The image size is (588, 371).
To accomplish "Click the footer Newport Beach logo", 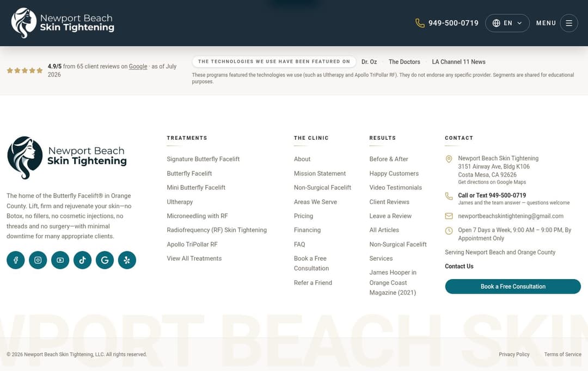I will tap(67, 158).
